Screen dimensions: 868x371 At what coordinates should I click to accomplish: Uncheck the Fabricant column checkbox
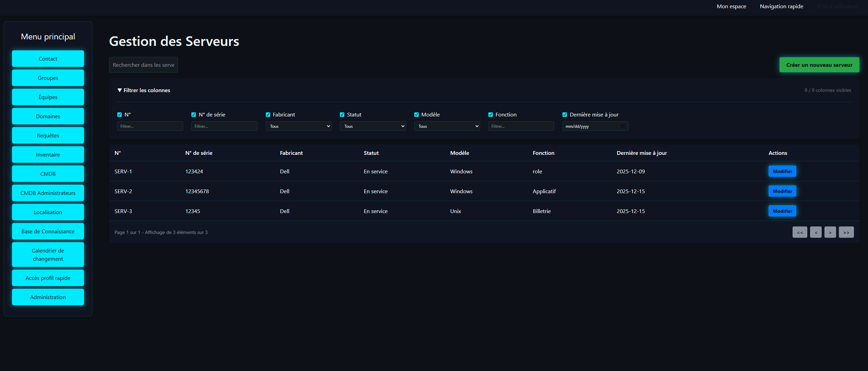click(268, 114)
